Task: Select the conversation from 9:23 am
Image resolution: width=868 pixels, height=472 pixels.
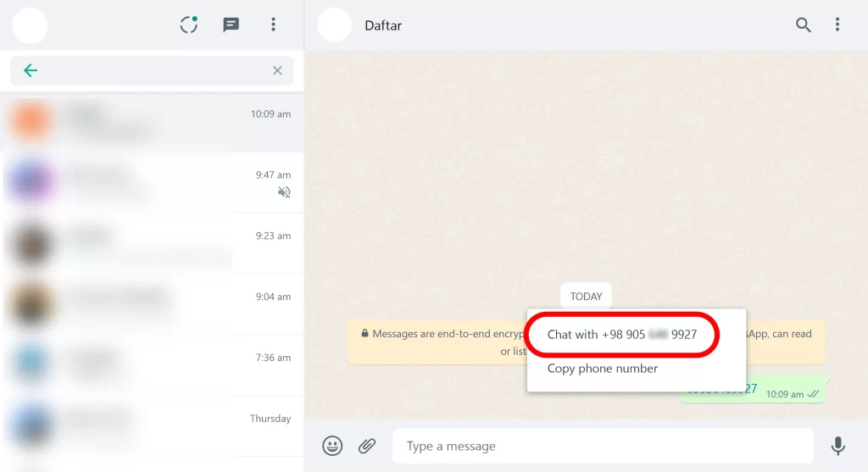Action: tap(153, 244)
